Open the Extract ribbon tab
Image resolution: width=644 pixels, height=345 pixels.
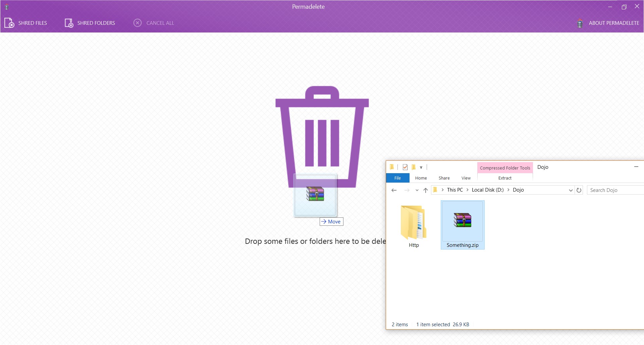coord(505,178)
